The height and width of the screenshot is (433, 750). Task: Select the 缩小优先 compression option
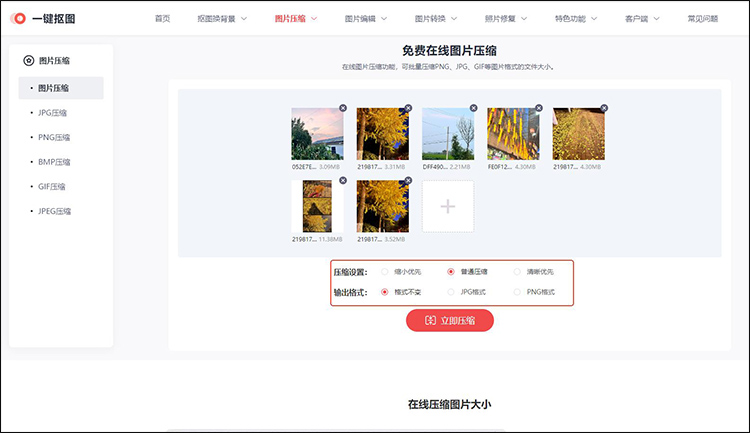(385, 272)
